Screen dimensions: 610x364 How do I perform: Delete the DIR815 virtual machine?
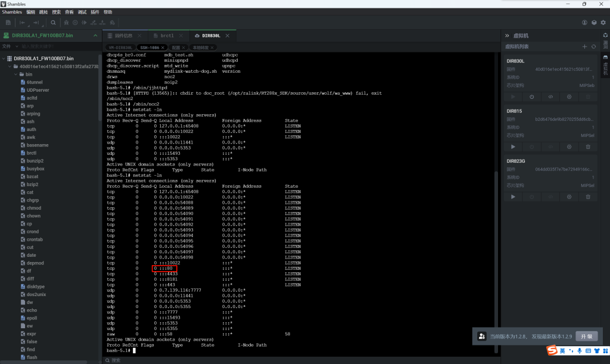point(588,147)
